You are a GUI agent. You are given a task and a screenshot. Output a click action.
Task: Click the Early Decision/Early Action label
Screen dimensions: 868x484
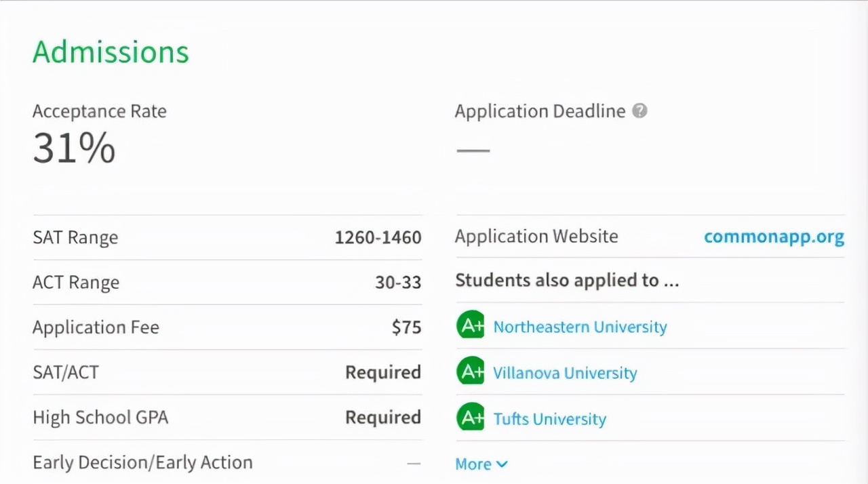coord(142,462)
